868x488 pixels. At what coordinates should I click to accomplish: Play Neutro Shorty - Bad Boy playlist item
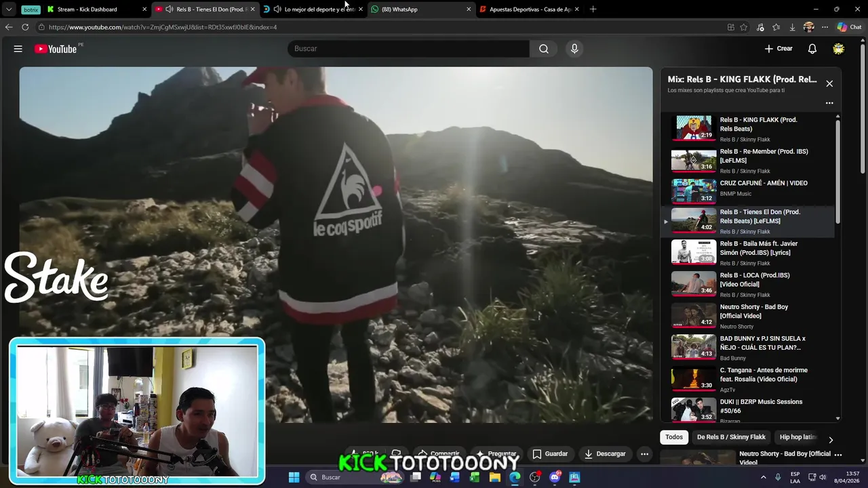[x=747, y=315]
